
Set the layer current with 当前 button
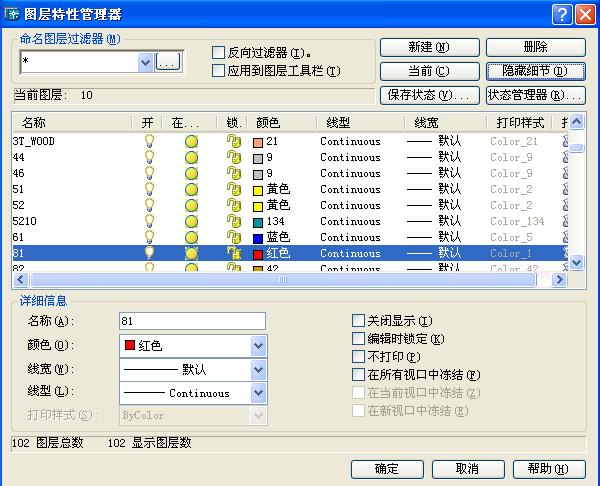pos(429,71)
